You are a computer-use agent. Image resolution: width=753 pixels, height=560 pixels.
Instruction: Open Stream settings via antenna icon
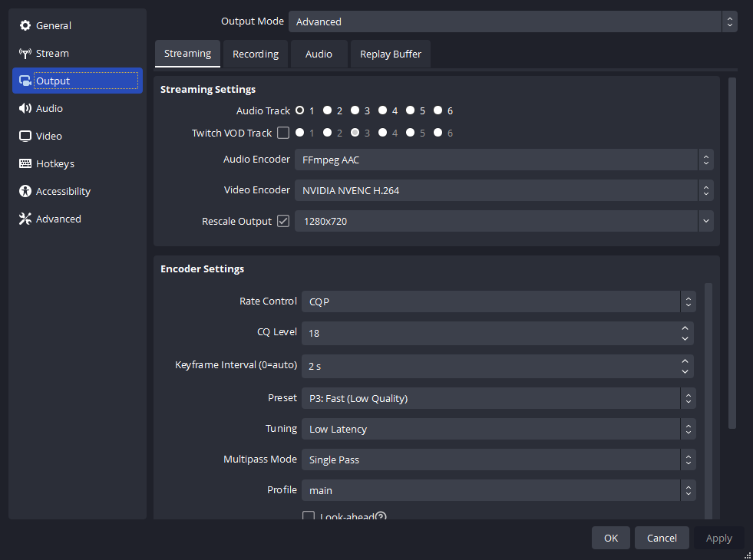point(25,54)
